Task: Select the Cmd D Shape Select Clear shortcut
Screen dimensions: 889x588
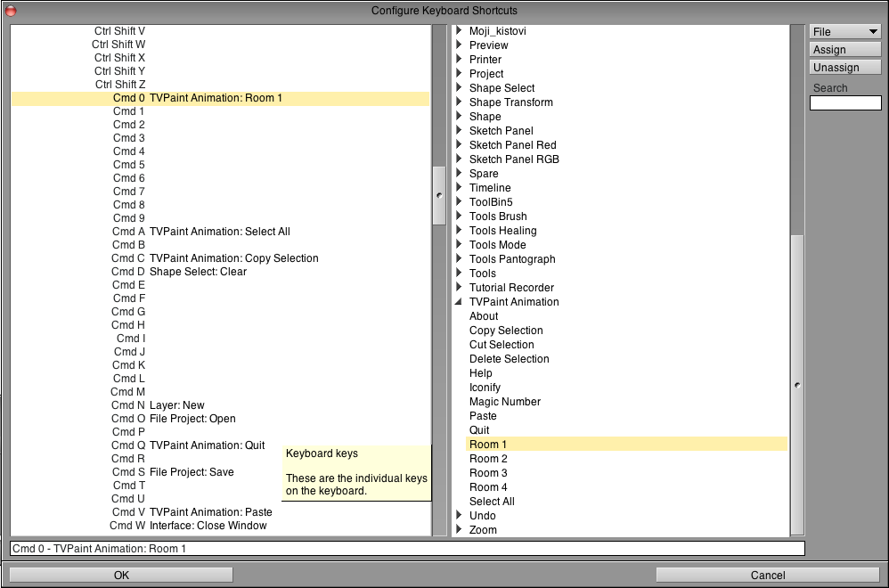Action: click(221, 272)
